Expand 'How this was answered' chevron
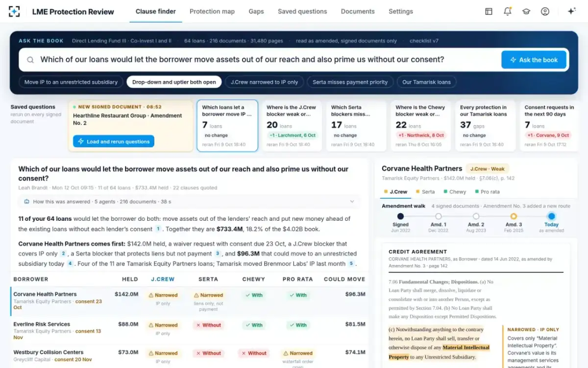 pos(352,202)
